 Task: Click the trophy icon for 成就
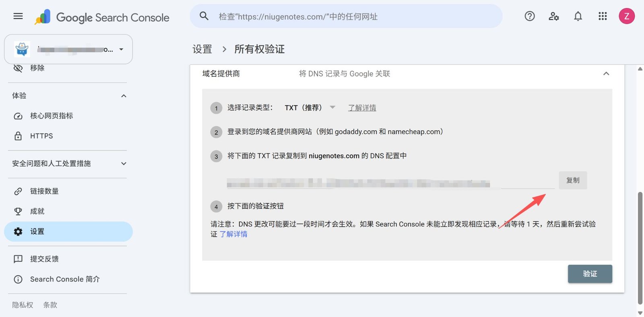18,211
